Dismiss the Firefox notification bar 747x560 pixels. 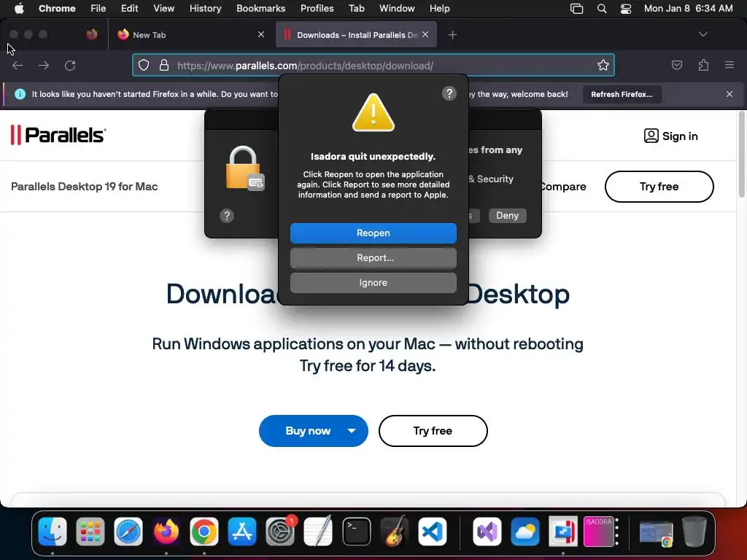[x=729, y=94]
